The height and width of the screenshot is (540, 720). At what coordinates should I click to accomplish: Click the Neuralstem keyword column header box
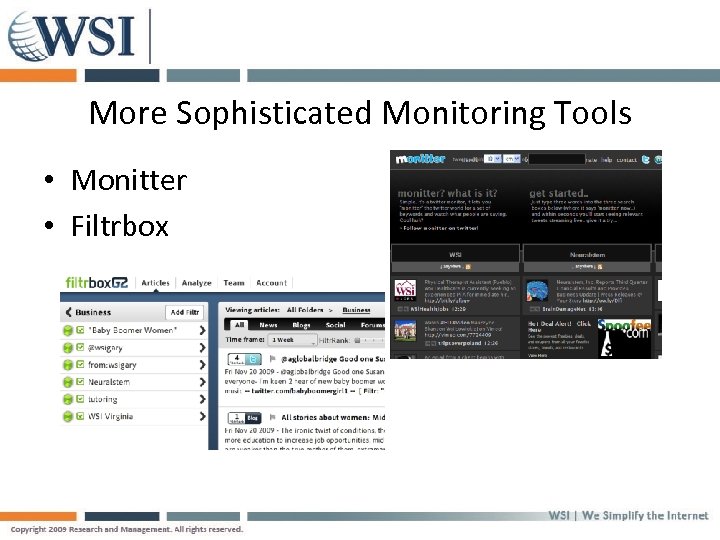point(587,253)
